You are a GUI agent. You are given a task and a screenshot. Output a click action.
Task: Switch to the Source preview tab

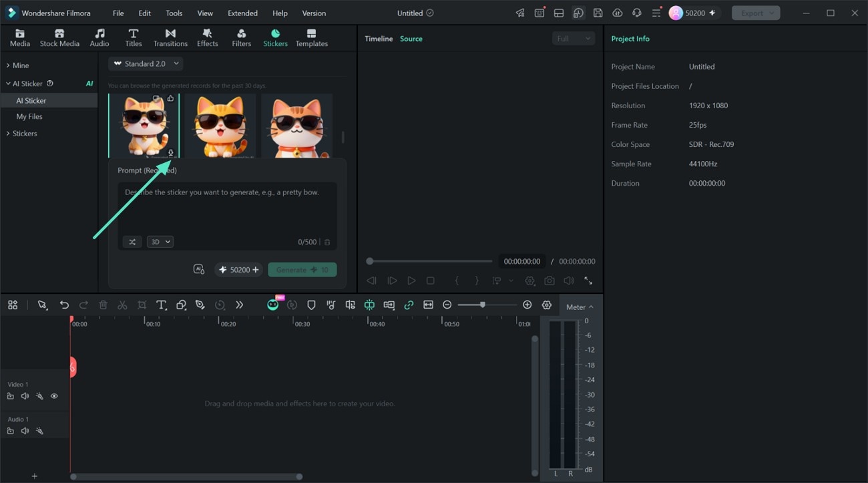coord(411,39)
